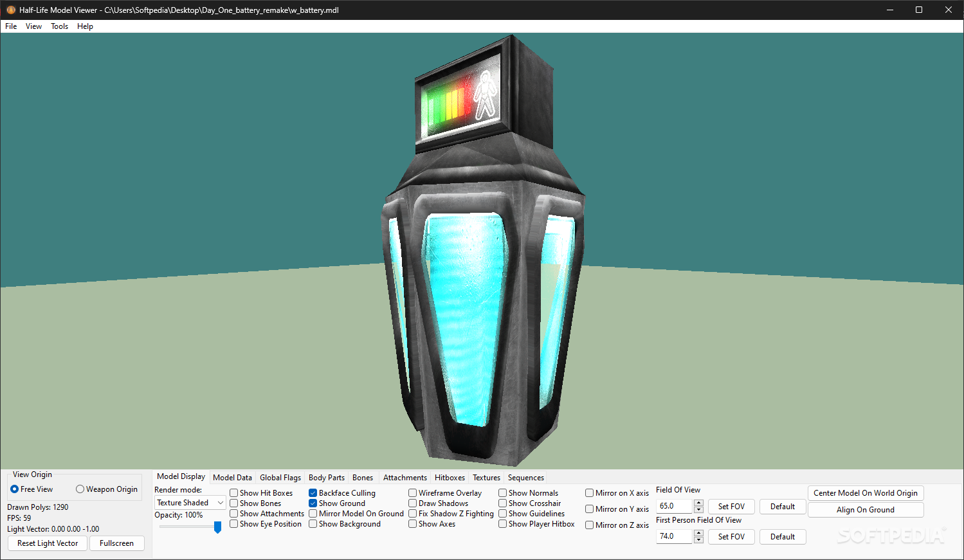964x560 pixels.
Task: Click the 'Opacity: 100%' label
Action: pos(179,514)
